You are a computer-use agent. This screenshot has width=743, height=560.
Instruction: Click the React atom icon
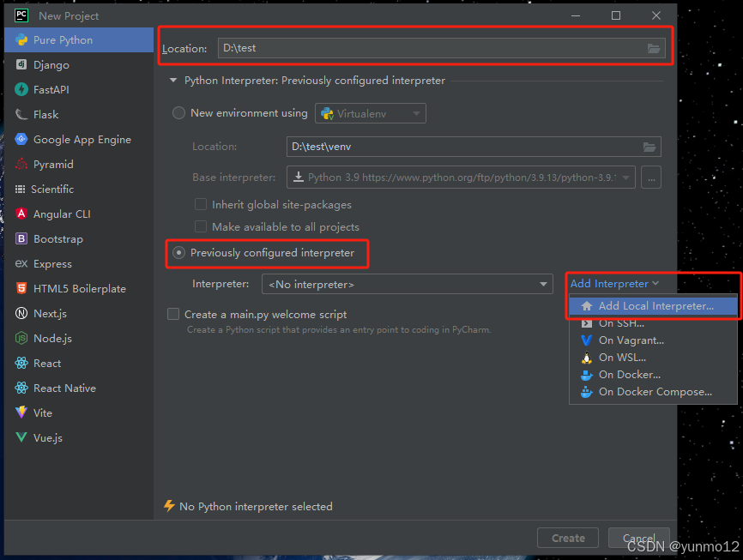[x=21, y=363]
